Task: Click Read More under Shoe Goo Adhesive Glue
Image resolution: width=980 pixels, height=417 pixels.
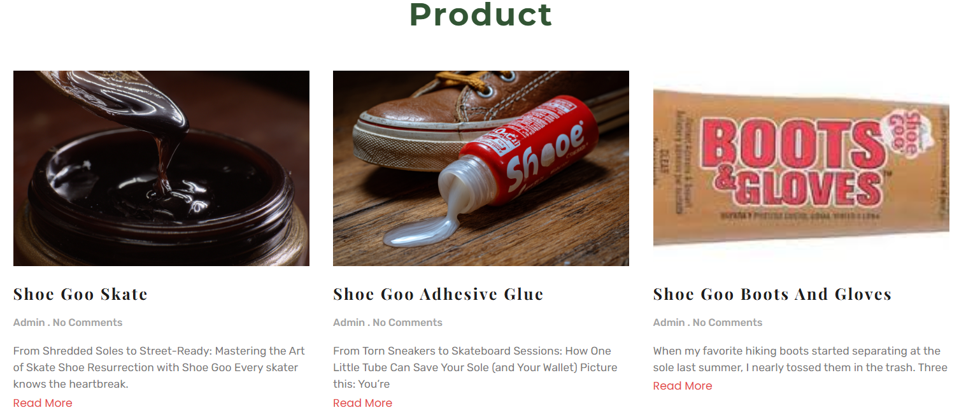Action: [x=362, y=402]
